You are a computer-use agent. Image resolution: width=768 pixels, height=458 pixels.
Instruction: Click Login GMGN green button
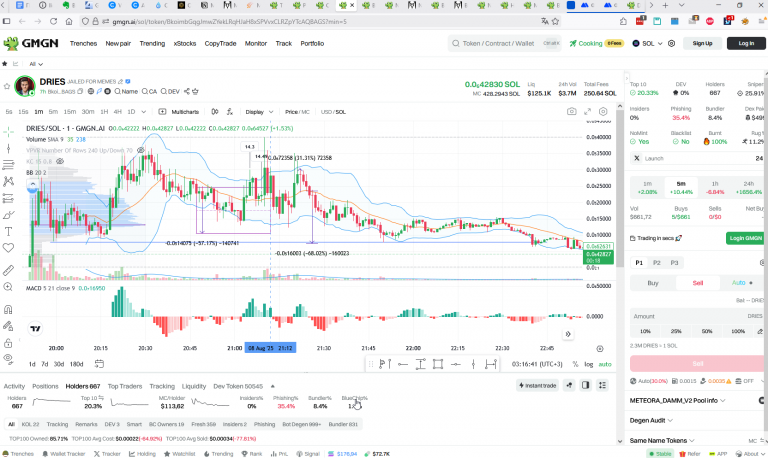pyautogui.click(x=745, y=238)
